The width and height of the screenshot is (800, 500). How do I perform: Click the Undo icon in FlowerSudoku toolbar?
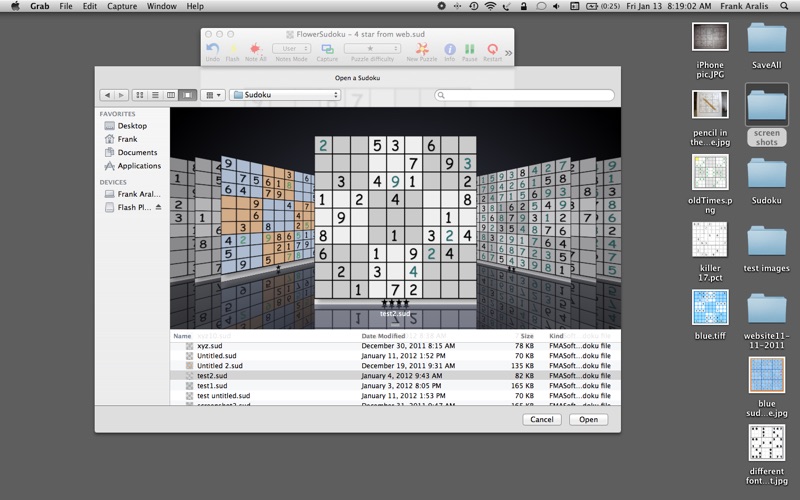point(213,49)
